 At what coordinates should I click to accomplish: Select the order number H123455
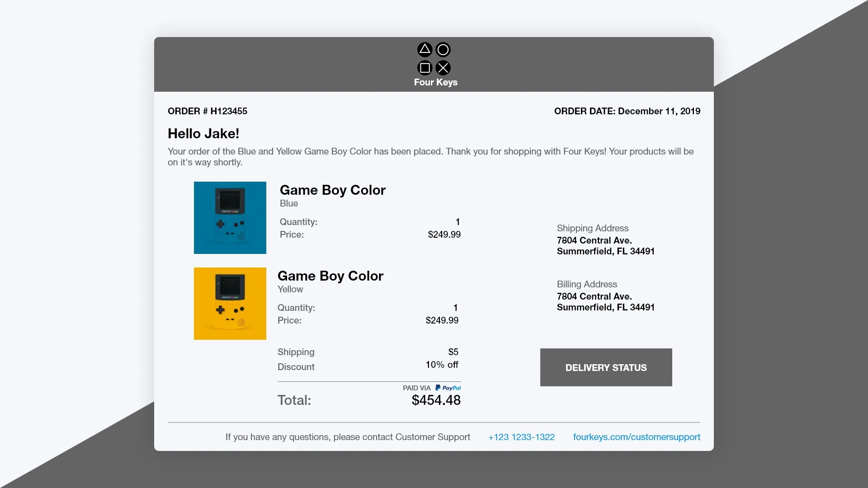[x=229, y=111]
